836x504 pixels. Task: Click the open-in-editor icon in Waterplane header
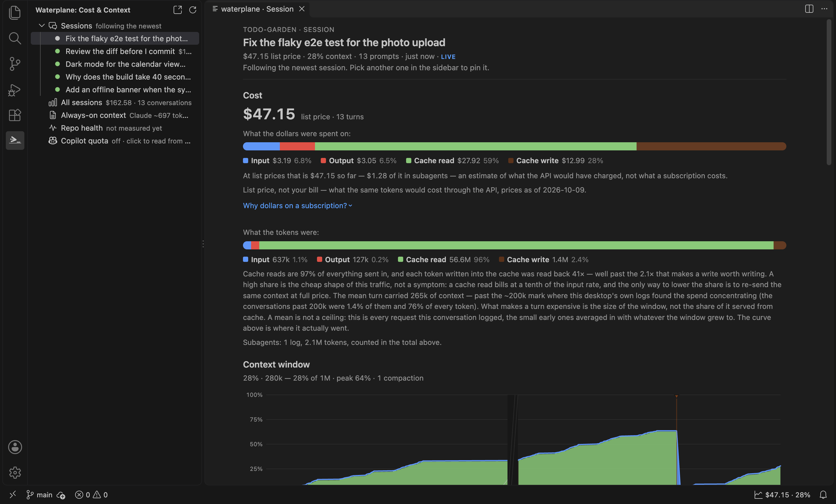[x=177, y=10]
